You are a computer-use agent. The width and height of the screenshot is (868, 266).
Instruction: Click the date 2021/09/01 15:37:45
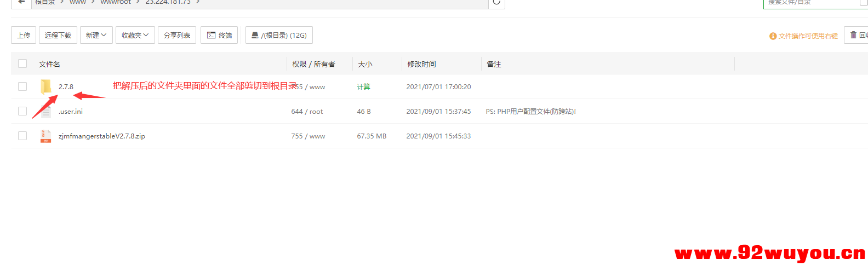pyautogui.click(x=438, y=111)
